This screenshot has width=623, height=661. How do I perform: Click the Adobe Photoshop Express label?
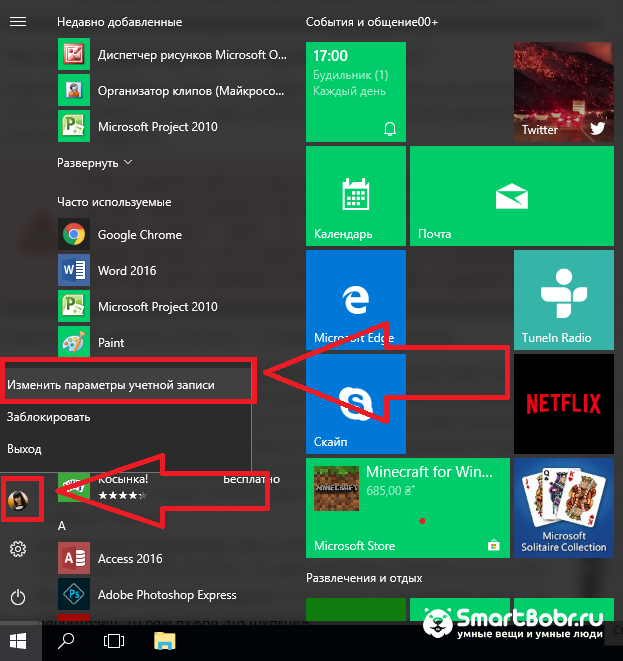[167, 595]
